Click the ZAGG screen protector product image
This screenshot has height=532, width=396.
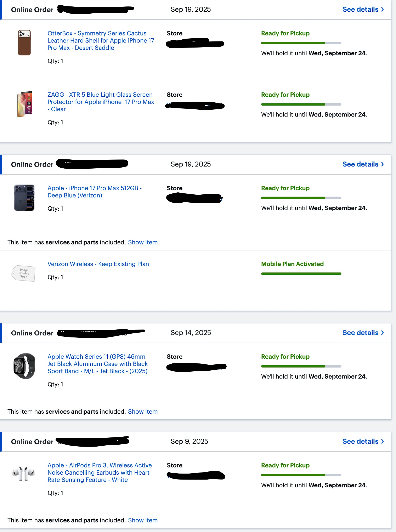pos(24,104)
